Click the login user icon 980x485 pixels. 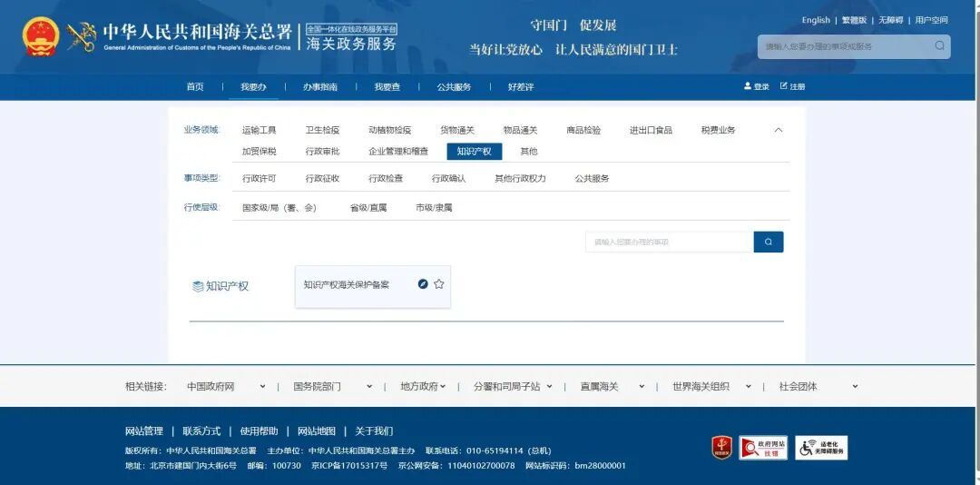(748, 86)
